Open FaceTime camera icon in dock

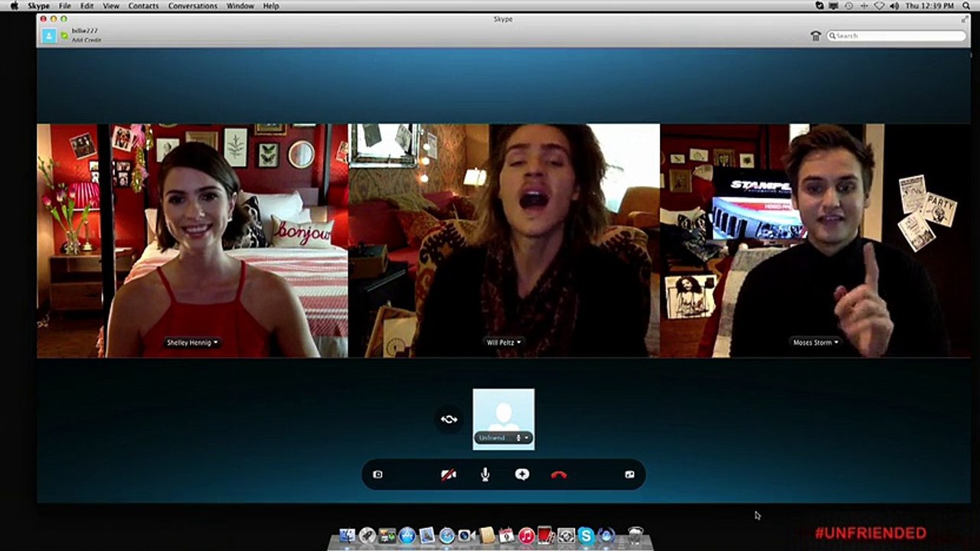[x=466, y=535]
